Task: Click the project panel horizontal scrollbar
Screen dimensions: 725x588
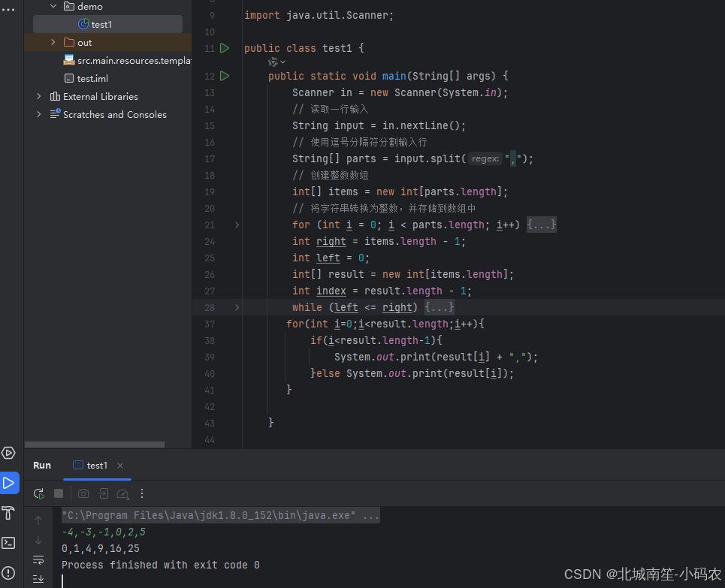Action: pos(95,445)
